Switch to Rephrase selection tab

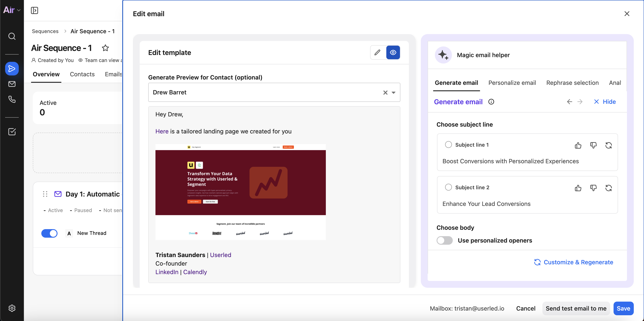(x=572, y=83)
